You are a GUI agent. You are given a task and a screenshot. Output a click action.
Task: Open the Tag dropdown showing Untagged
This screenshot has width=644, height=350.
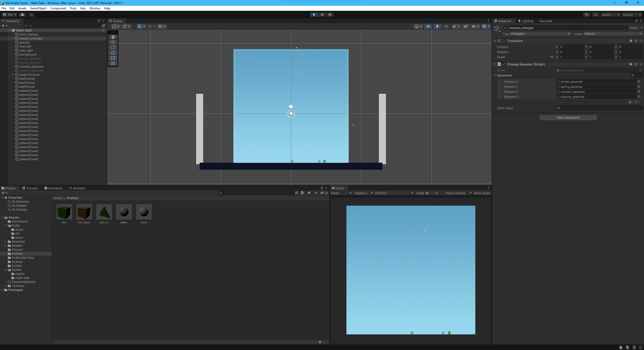click(540, 34)
